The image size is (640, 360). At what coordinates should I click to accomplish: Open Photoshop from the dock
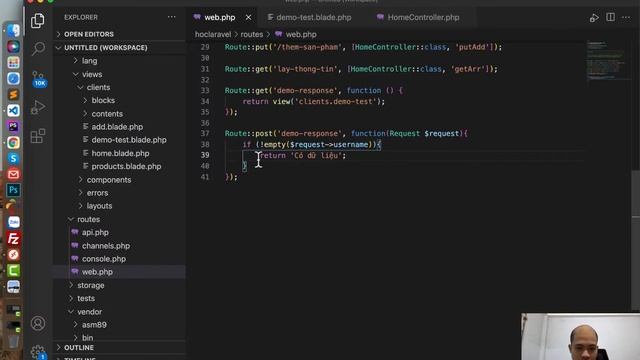click(x=13, y=190)
